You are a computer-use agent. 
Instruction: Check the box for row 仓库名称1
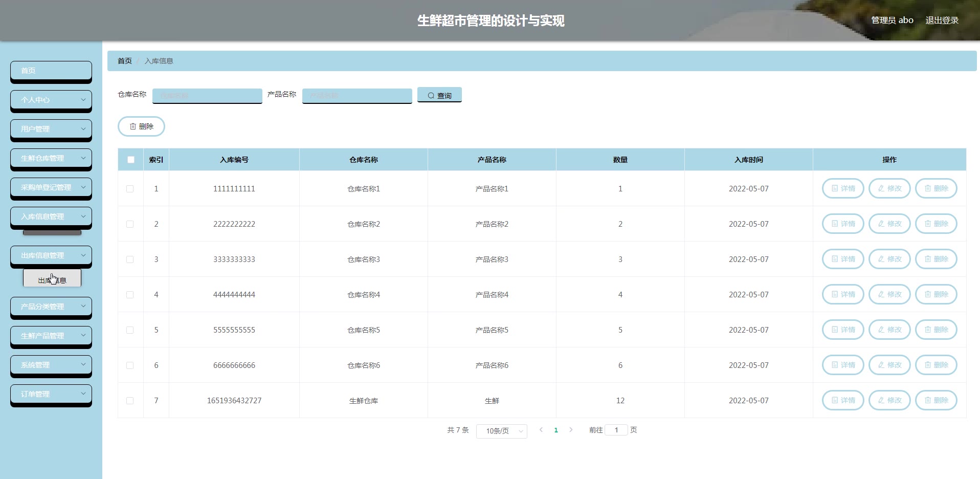[130, 189]
